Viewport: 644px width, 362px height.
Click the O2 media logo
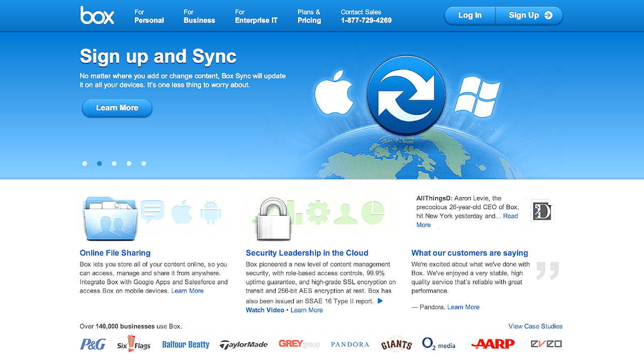point(439,344)
